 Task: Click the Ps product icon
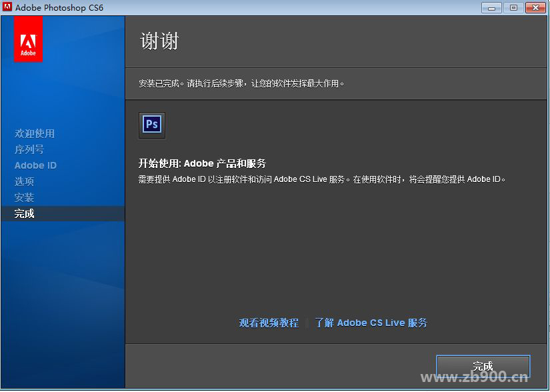[x=151, y=124]
